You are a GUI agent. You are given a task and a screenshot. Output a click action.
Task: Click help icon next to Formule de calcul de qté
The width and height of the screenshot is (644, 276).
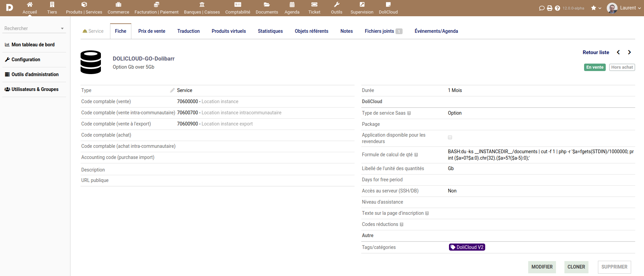(x=416, y=155)
